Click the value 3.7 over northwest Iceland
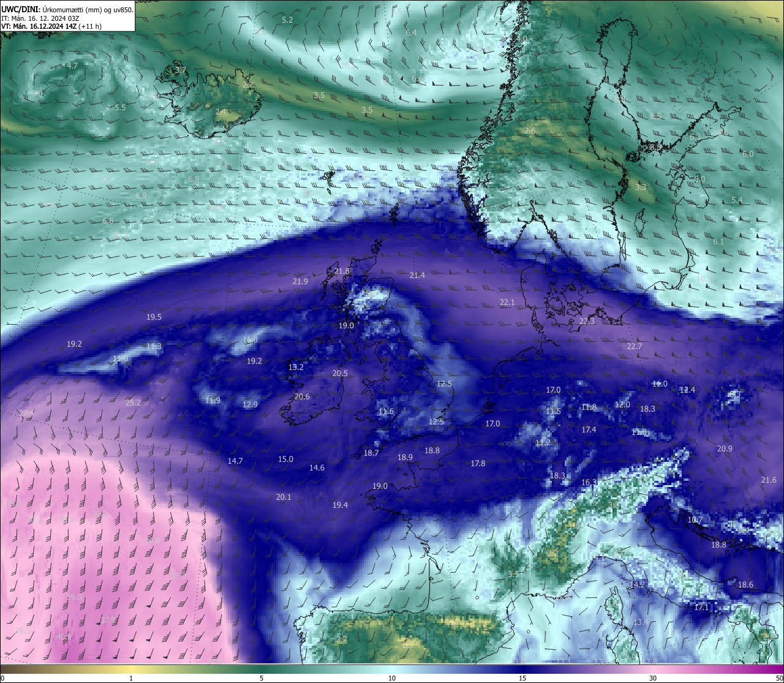784x683 pixels. point(181,70)
